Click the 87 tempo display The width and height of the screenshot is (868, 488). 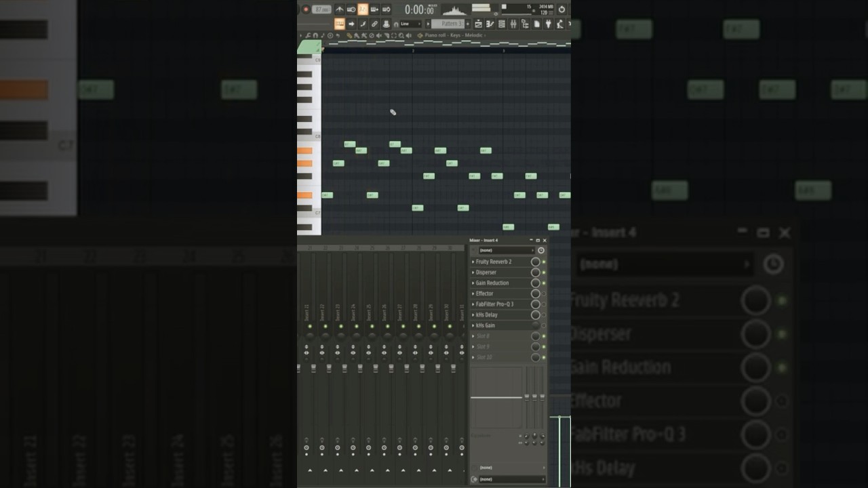click(321, 9)
